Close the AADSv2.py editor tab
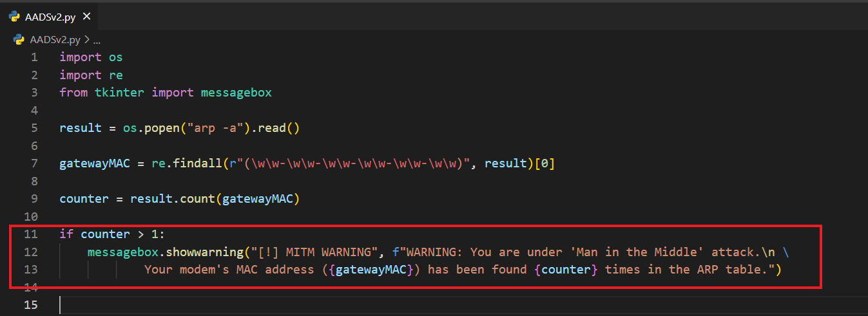868x316 pixels. point(87,17)
